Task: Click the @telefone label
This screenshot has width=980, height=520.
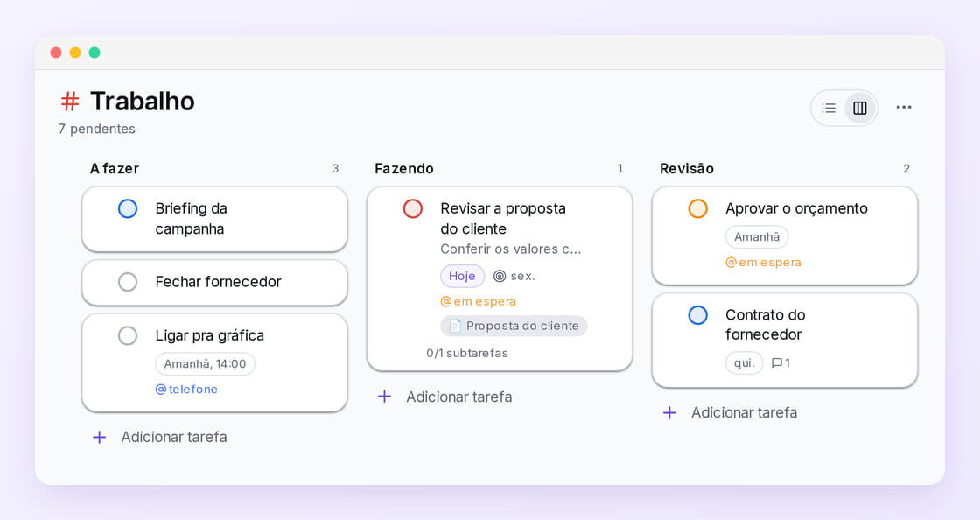Action: (x=186, y=390)
